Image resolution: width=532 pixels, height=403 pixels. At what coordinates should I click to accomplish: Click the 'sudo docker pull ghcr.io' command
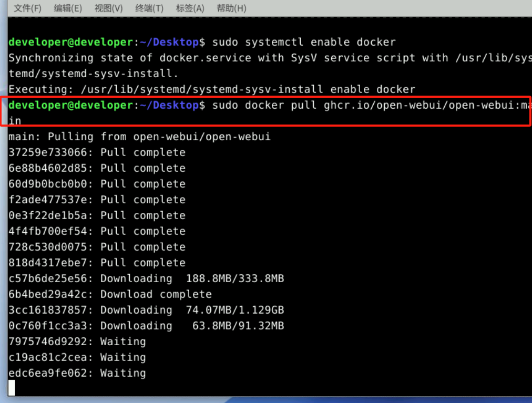coord(372,105)
